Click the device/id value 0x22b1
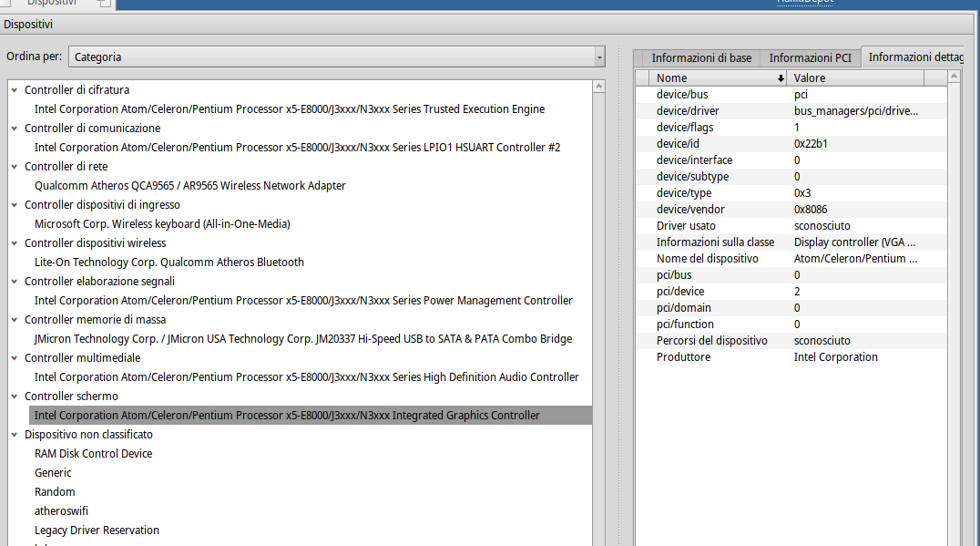 [x=811, y=144]
